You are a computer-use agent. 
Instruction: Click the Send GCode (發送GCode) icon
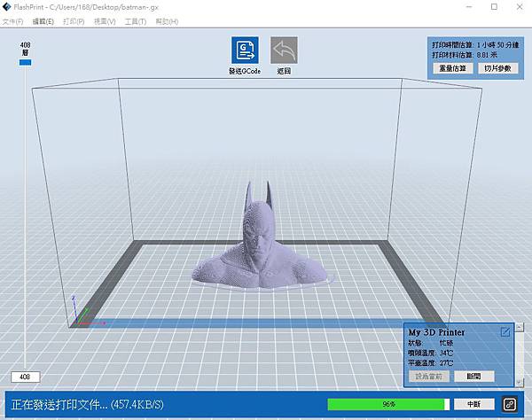(x=245, y=51)
